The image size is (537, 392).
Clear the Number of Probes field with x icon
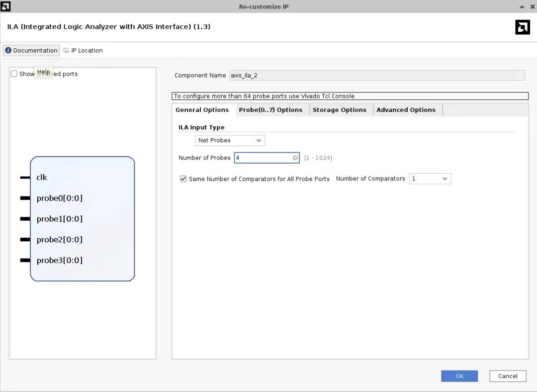[x=295, y=158]
